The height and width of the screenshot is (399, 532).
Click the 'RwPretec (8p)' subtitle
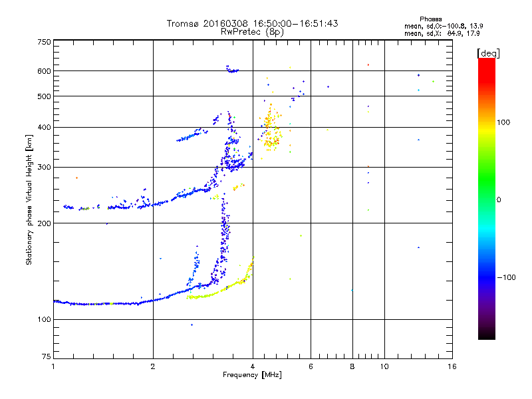(252, 32)
